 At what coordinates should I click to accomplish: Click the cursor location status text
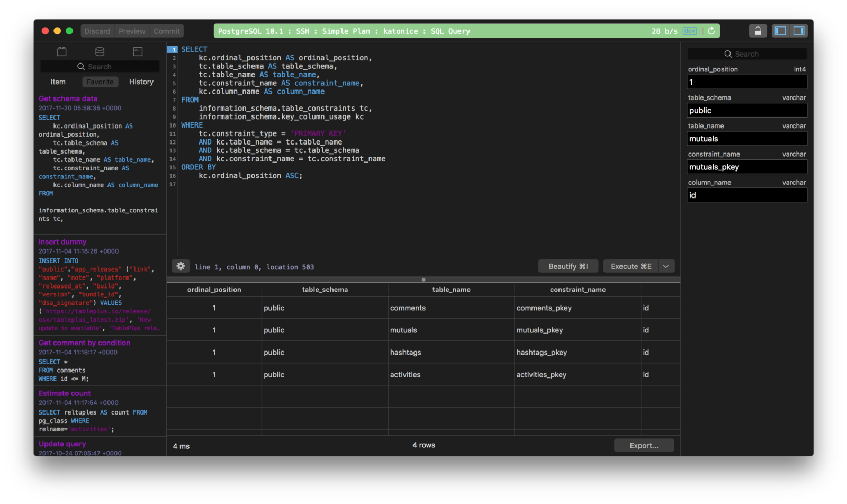(x=254, y=267)
